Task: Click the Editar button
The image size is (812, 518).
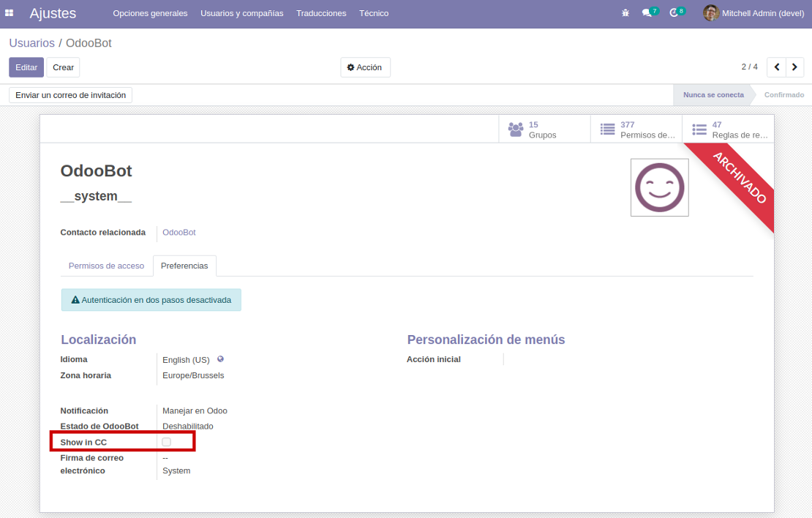Action: [x=26, y=67]
